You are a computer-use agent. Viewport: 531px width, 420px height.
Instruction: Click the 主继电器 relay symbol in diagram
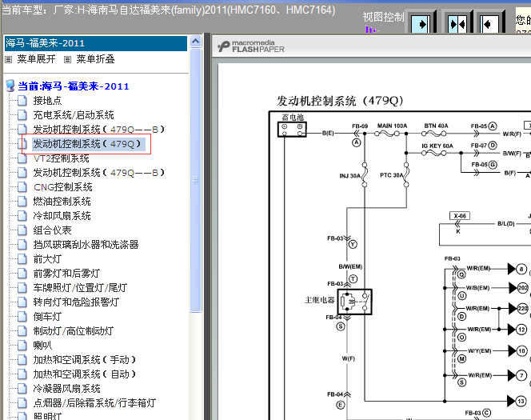pos(354,302)
